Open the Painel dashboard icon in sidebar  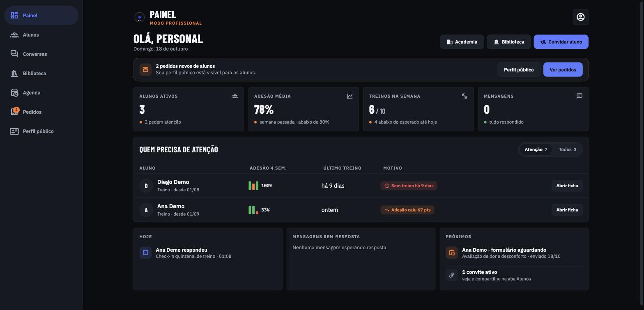[14, 15]
